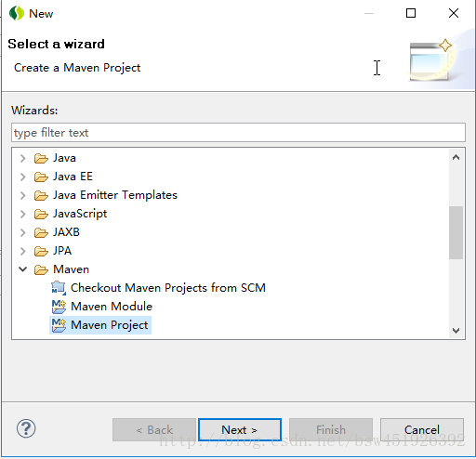
Task: Expand the Java EE category
Action: 22,177
